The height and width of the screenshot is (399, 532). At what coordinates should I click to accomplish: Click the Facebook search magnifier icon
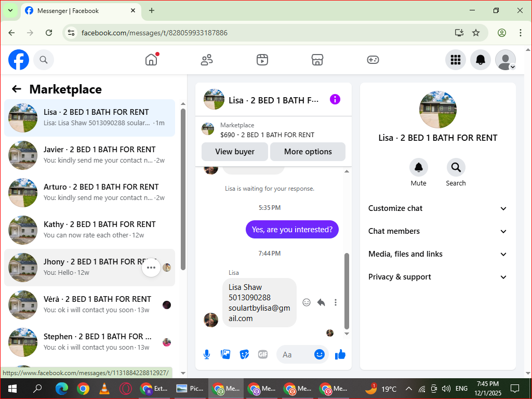point(44,60)
